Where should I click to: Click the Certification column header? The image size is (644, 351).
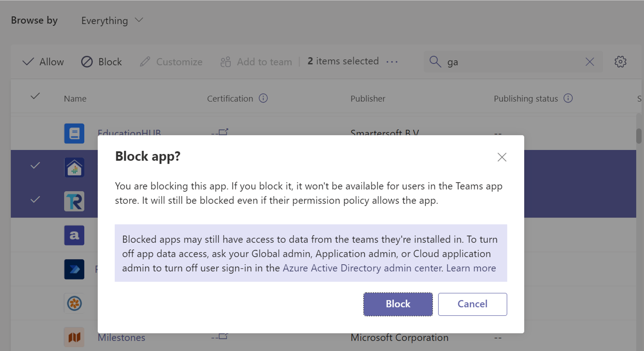(x=230, y=98)
